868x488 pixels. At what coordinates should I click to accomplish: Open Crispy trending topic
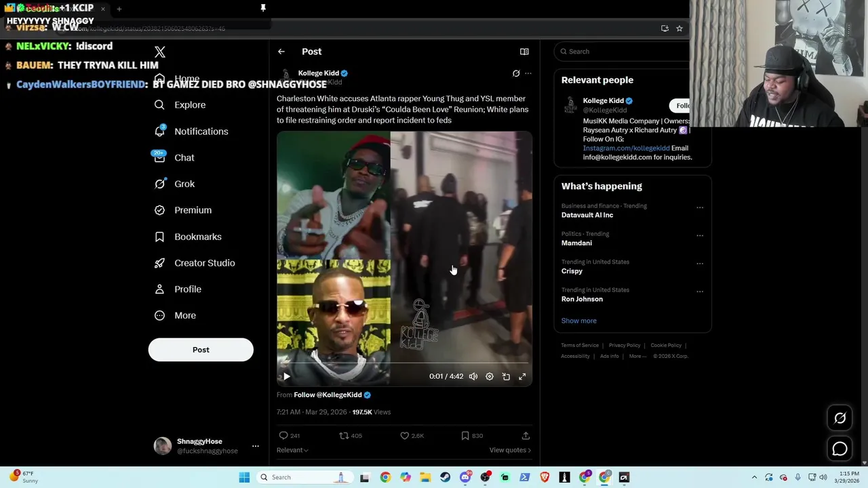pyautogui.click(x=572, y=271)
